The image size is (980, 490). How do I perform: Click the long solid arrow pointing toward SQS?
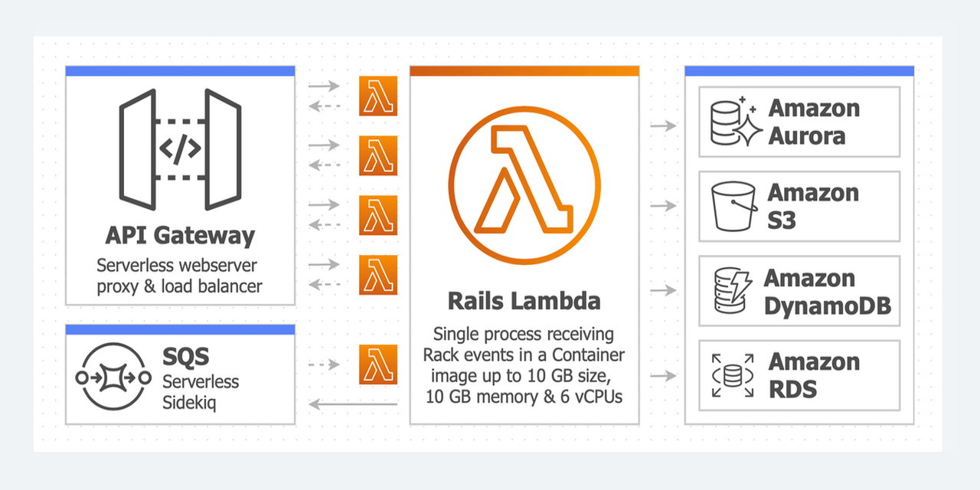(353, 404)
